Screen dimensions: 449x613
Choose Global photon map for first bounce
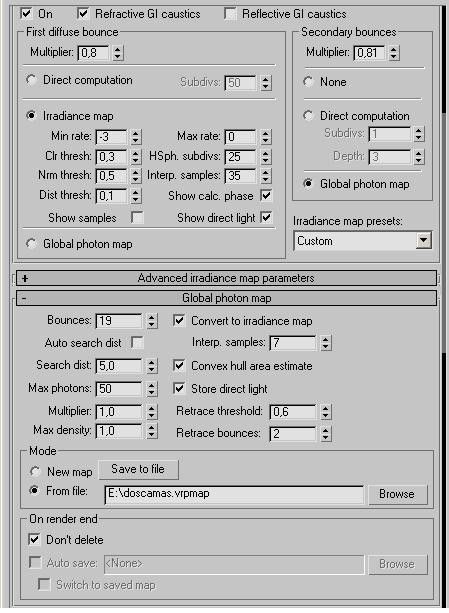tap(31, 244)
